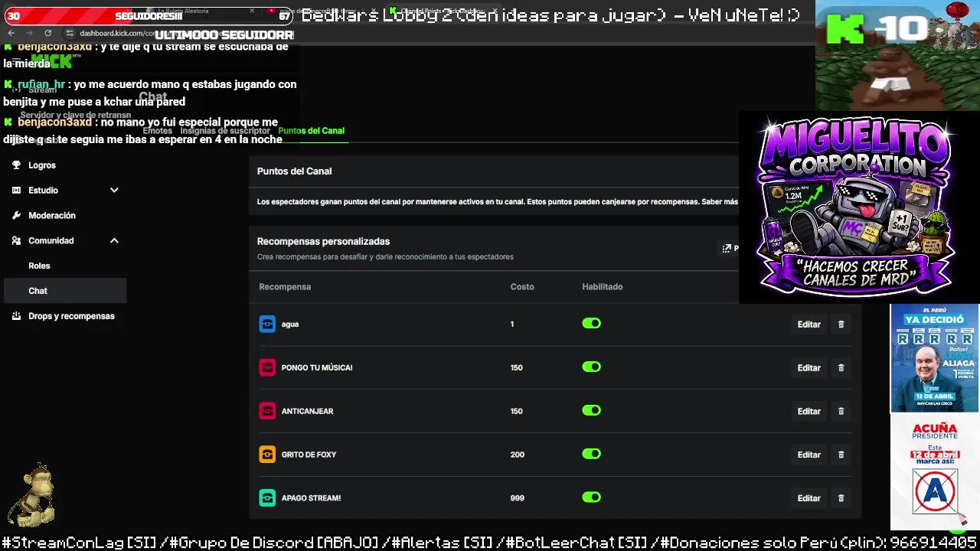The height and width of the screenshot is (551, 980).
Task: Open the Emotes tab
Action: [158, 131]
